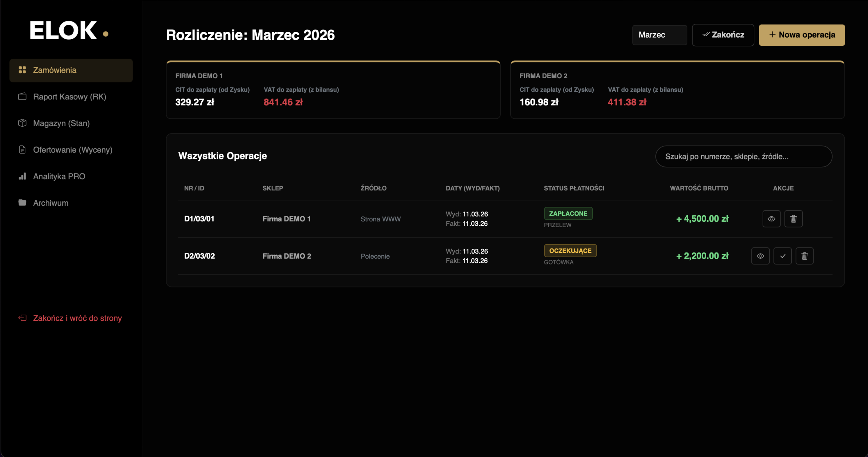
Task: Mark D2/03/02 as paid with checkmark icon
Action: tap(782, 256)
